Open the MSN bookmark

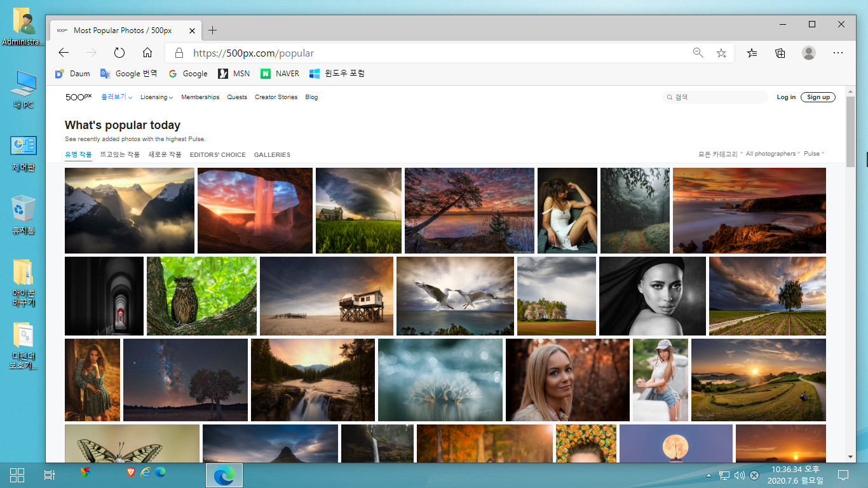(234, 74)
